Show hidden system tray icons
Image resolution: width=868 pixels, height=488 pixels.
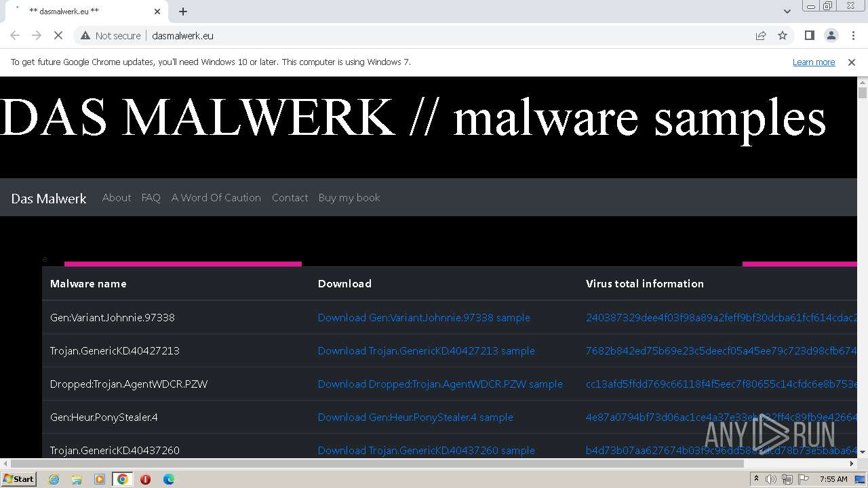pos(757,479)
